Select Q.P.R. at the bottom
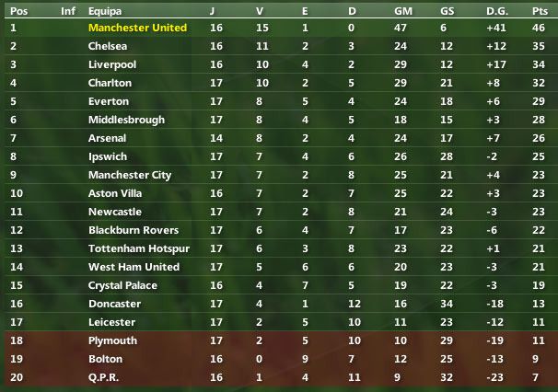This screenshot has height=392, width=558. point(103,377)
